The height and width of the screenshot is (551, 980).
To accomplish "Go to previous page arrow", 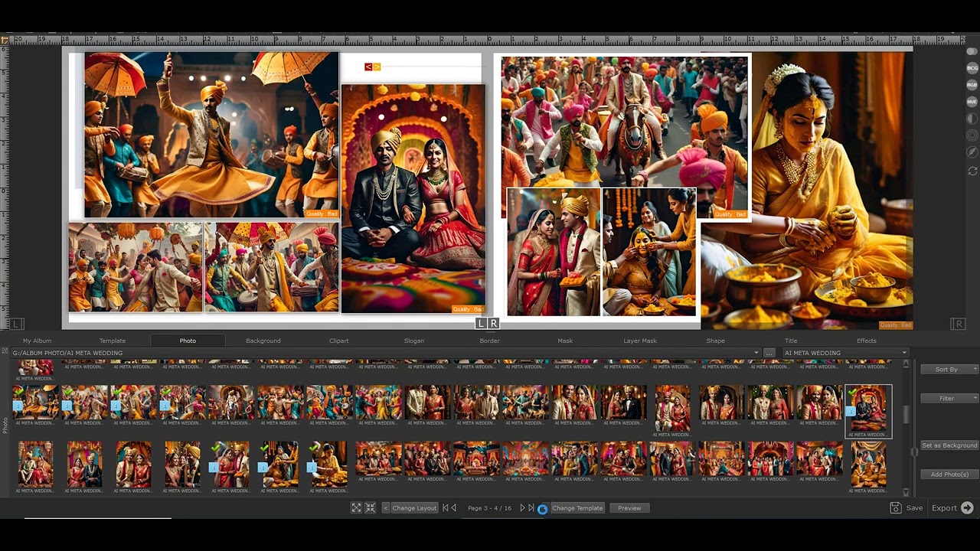I will [454, 507].
